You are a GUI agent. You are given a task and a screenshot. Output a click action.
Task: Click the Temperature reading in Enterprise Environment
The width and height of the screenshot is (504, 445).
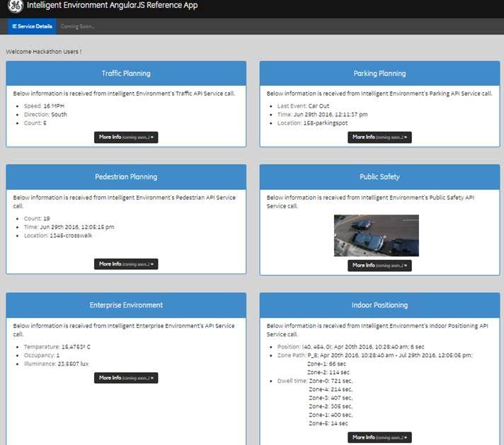[x=57, y=347]
